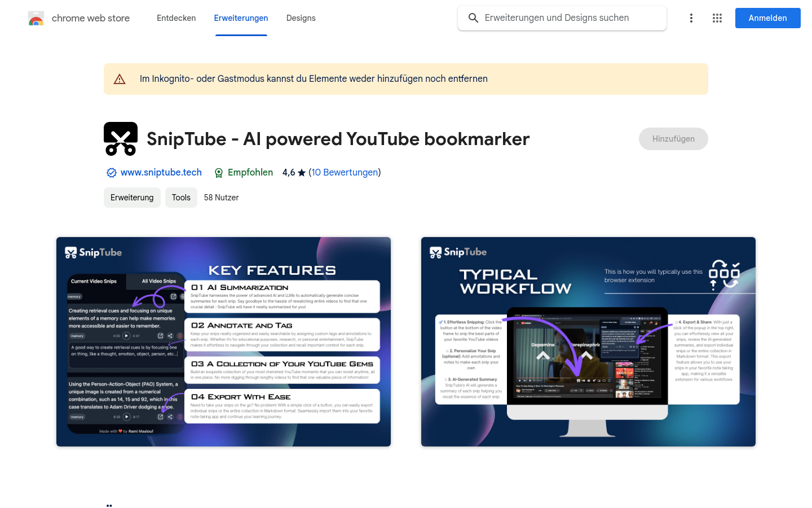Click the search magnifier icon
Viewport: 812px width, 508px height.
pyautogui.click(x=474, y=18)
